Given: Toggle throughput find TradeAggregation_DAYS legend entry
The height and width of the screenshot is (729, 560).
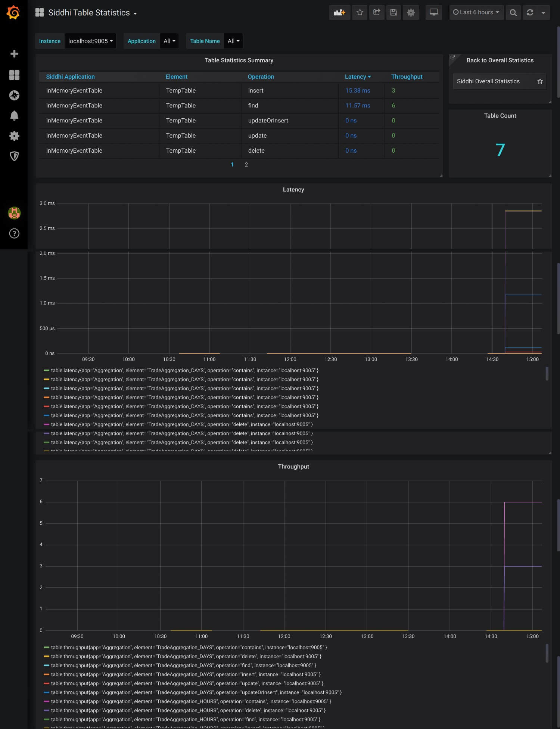Looking at the screenshot, I should (183, 665).
